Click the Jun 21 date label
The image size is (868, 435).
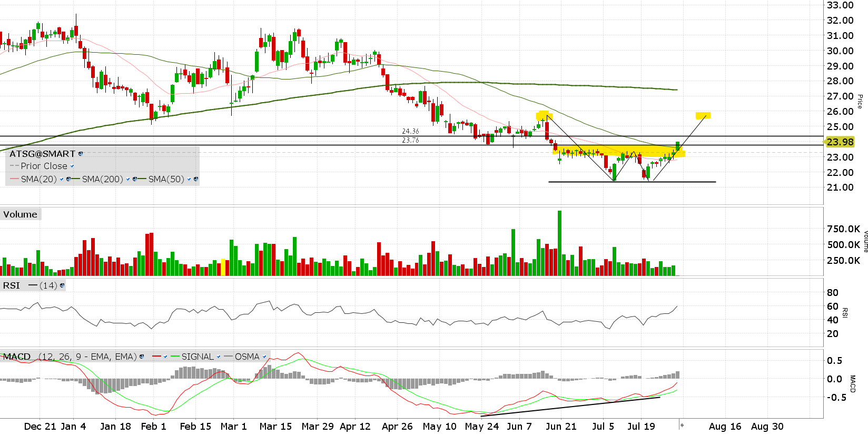[561, 427]
